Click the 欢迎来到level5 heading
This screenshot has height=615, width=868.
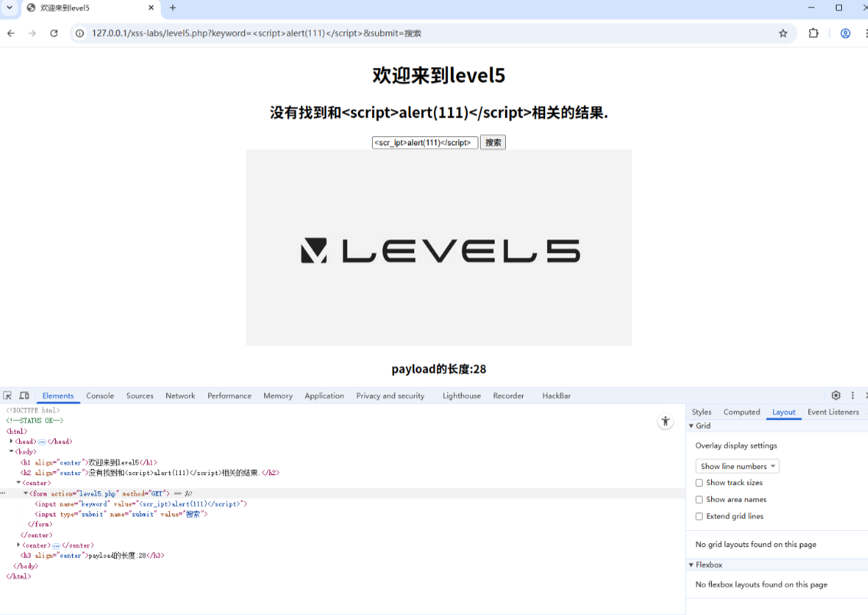(x=439, y=75)
